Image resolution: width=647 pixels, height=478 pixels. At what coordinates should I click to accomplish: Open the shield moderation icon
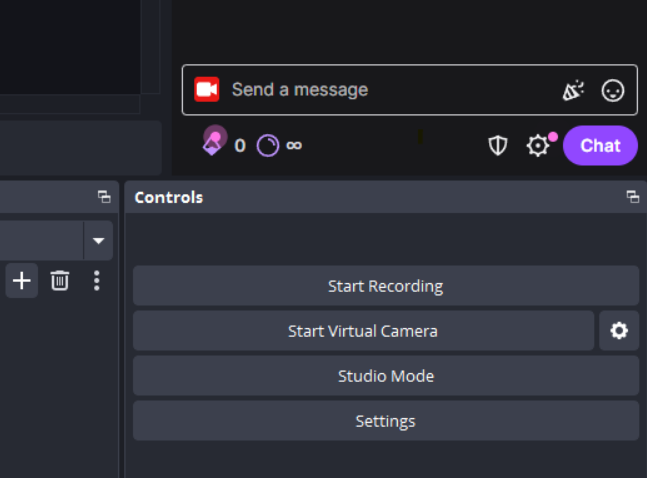coord(498,145)
